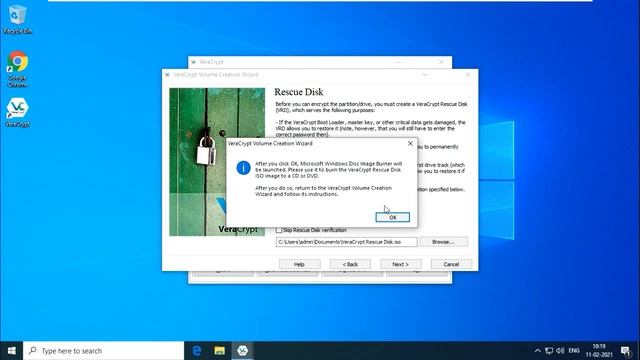Launch Google Chrome desktop shortcut
Viewport: 640px width, 360px height.
(17, 69)
